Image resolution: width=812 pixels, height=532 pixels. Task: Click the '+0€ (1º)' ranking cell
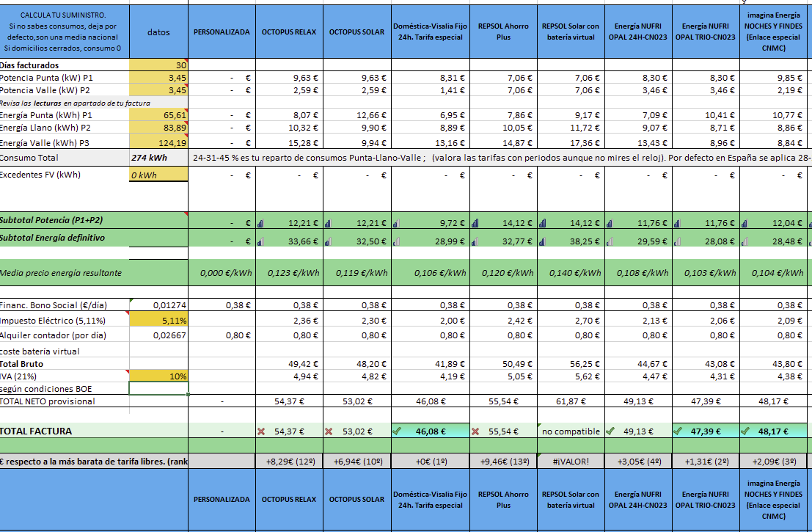(431, 461)
